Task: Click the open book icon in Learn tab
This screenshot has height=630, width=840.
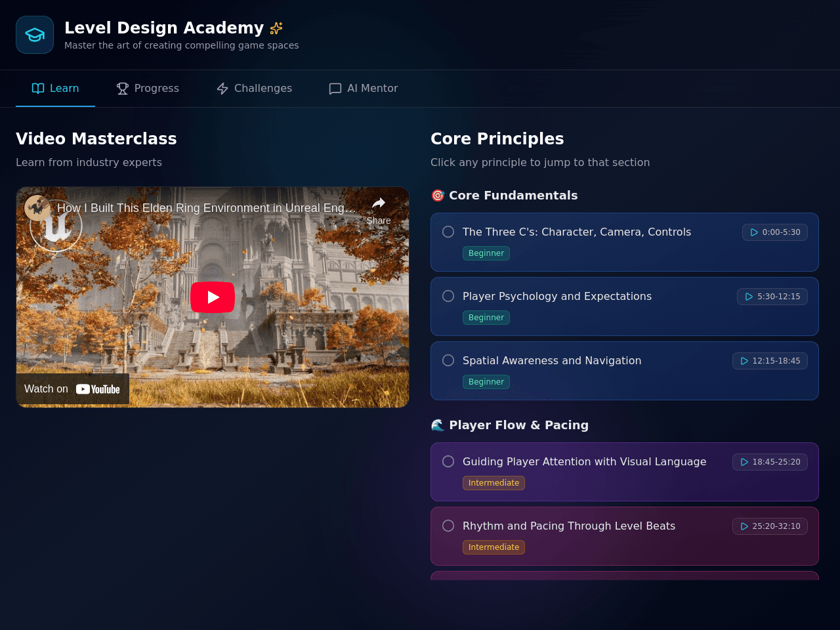Action: (x=38, y=89)
